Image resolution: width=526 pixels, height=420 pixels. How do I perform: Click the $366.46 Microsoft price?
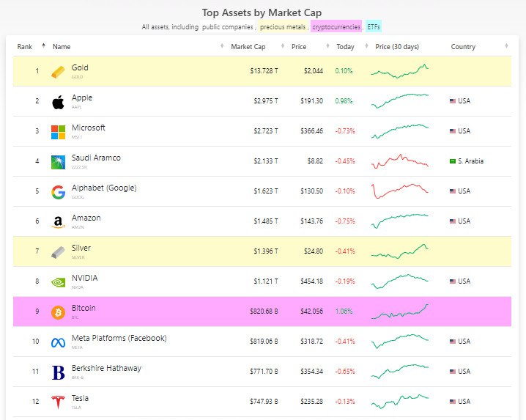(x=311, y=131)
